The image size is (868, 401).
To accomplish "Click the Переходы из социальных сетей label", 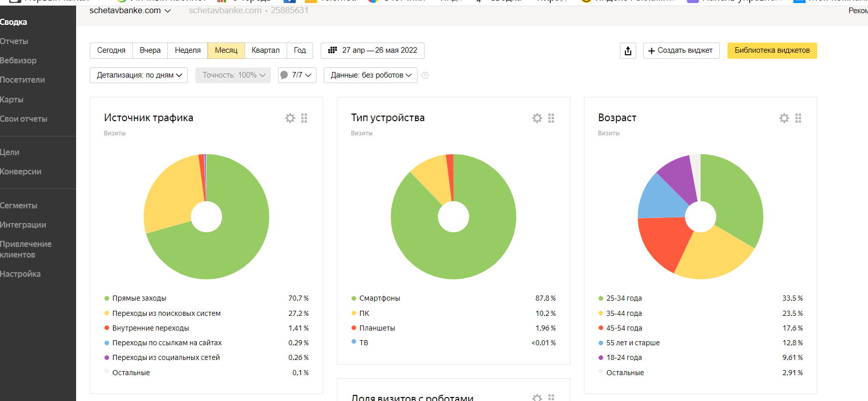I will coord(166,357).
